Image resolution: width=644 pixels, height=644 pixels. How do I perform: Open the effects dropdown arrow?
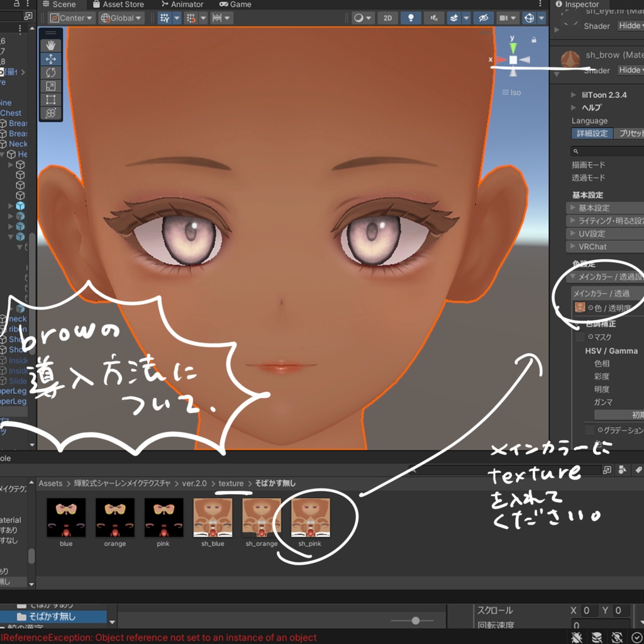click(466, 18)
